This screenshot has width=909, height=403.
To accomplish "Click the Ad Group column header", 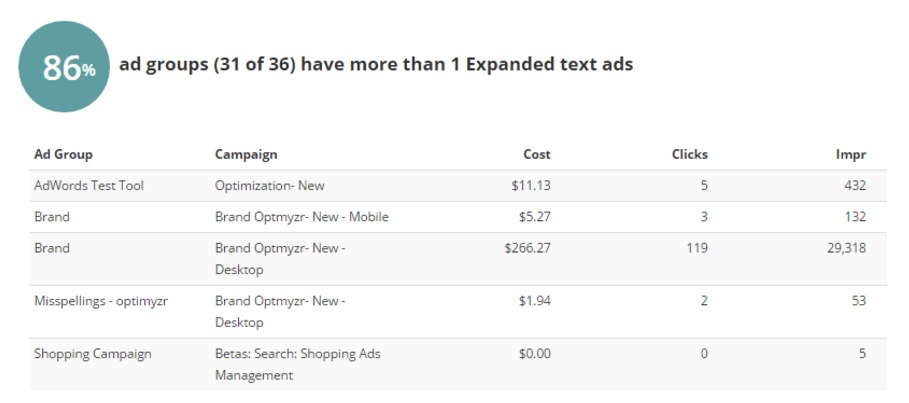I will [x=63, y=154].
